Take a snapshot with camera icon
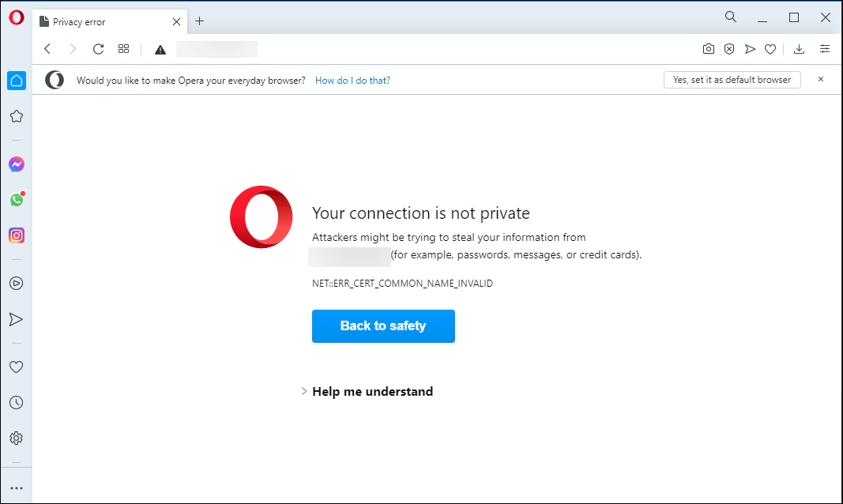 709,49
